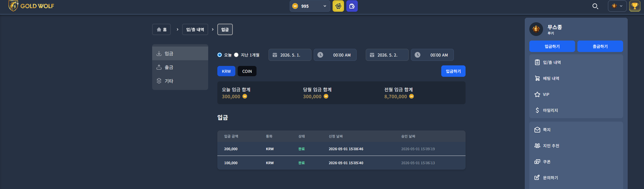Open the 2026. 5. 1. start date picker

(290, 55)
